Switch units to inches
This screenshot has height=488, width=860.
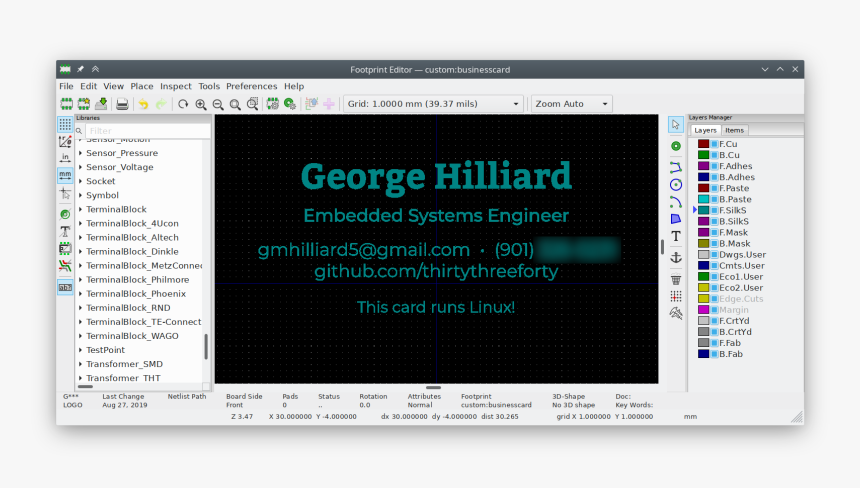(x=65, y=158)
